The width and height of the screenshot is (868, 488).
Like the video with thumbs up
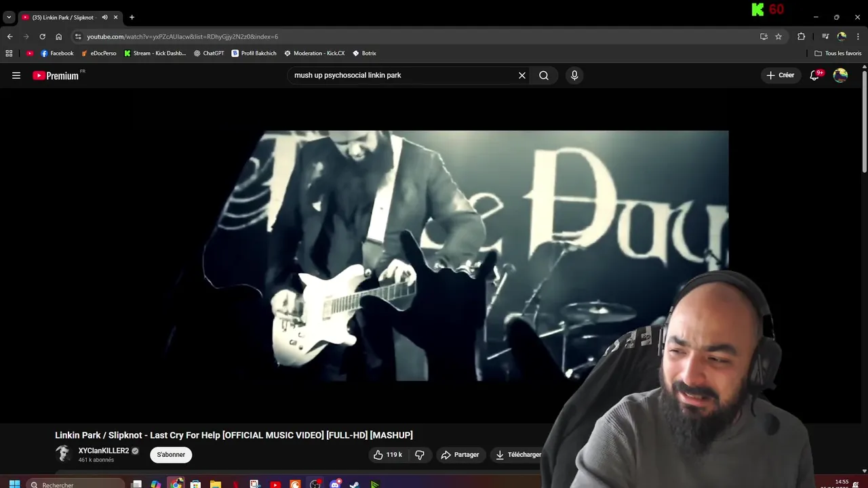point(388,455)
